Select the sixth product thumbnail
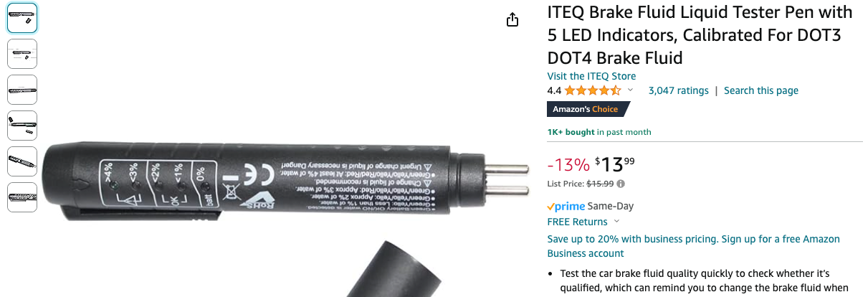The width and height of the screenshot is (868, 297). [22, 197]
